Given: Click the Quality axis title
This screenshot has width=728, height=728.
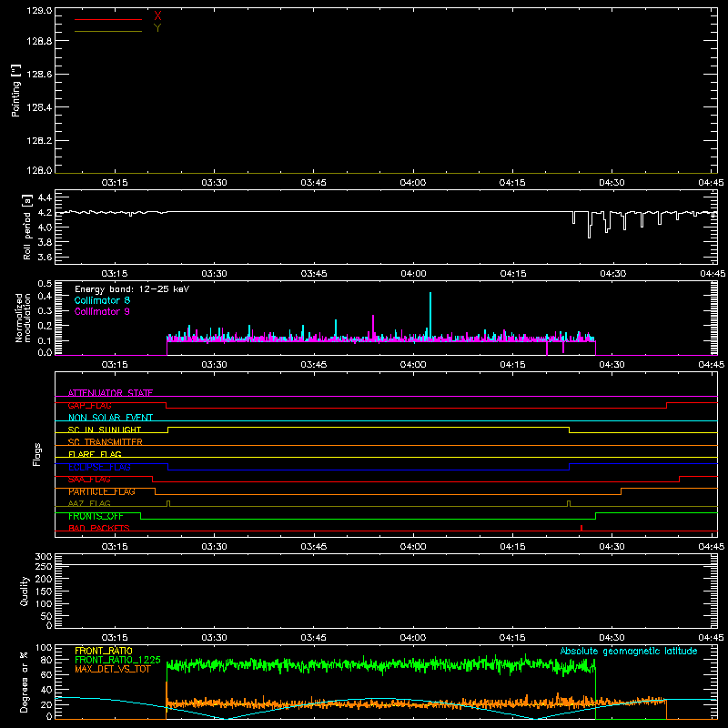Looking at the screenshot, I should click(x=25, y=591).
